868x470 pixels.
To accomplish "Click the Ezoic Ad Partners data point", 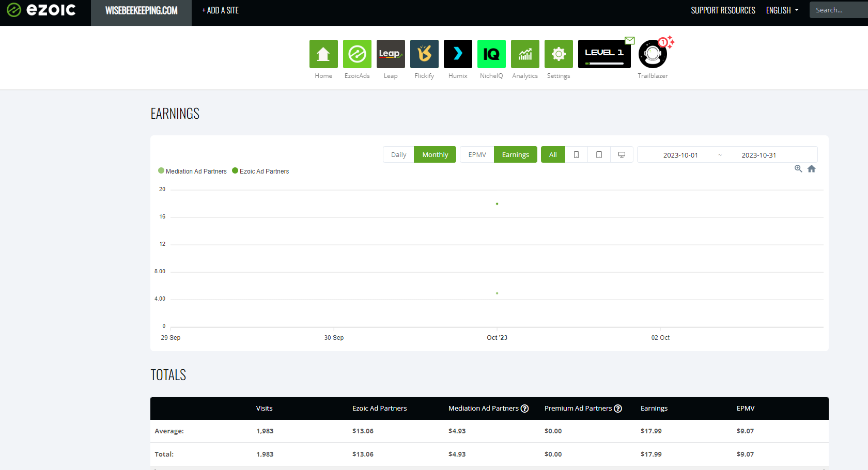I will (x=497, y=204).
